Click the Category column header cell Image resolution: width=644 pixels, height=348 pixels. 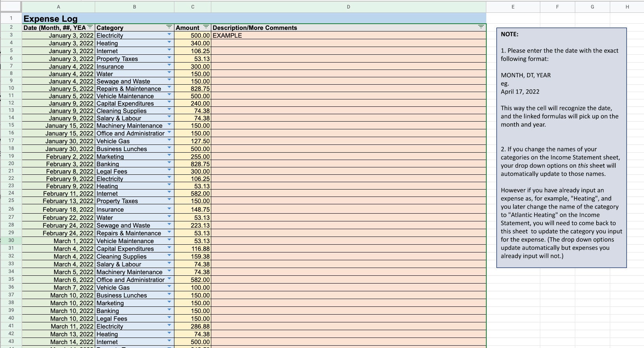134,28
